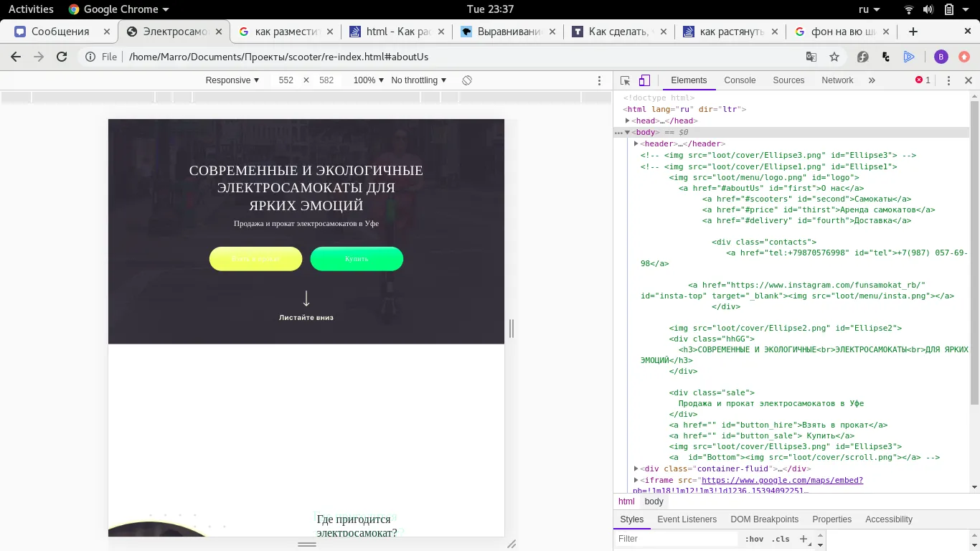The width and height of the screenshot is (980, 551).
Task: Switch to the 'как размести' Google tab
Action: pos(286,32)
